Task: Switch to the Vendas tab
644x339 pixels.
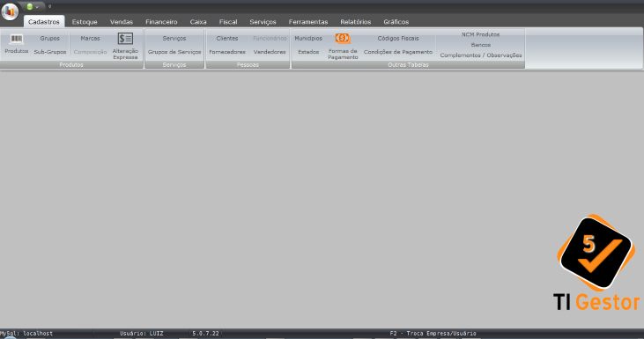Action: click(x=122, y=22)
